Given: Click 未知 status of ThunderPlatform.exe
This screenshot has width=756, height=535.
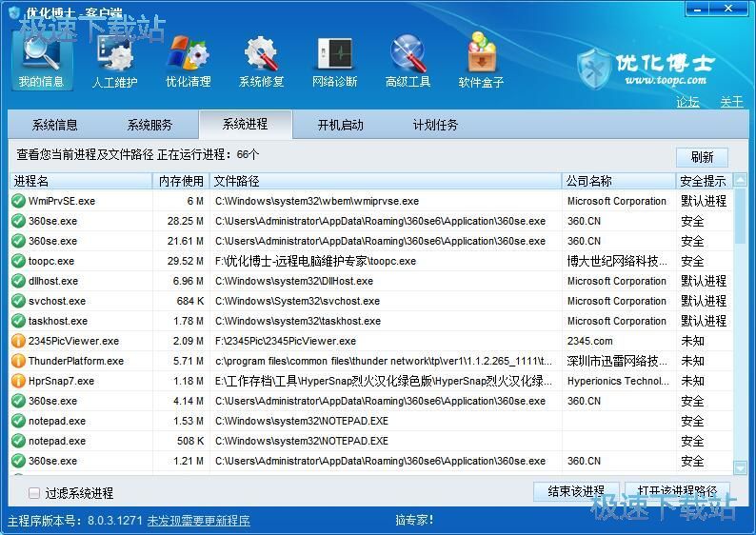Looking at the screenshot, I should pos(692,361).
